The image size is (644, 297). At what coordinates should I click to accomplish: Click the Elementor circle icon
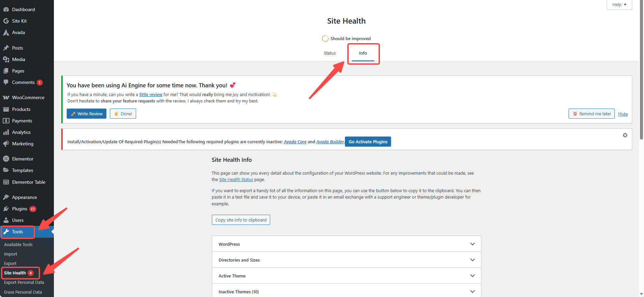click(6, 159)
